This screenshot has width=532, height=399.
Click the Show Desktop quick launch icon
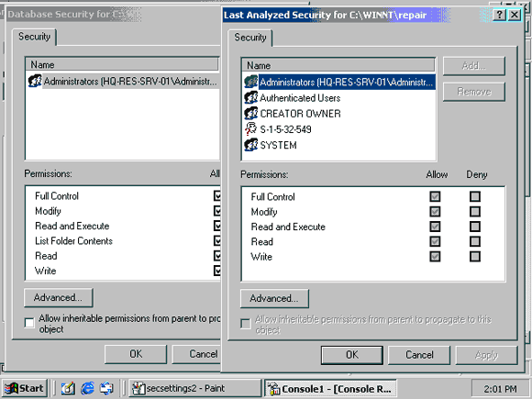(x=68, y=388)
